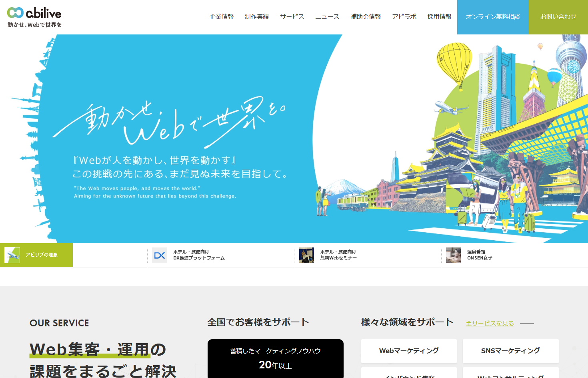Go to the サービス menu
Screen dimensions: 588x378
(x=292, y=17)
